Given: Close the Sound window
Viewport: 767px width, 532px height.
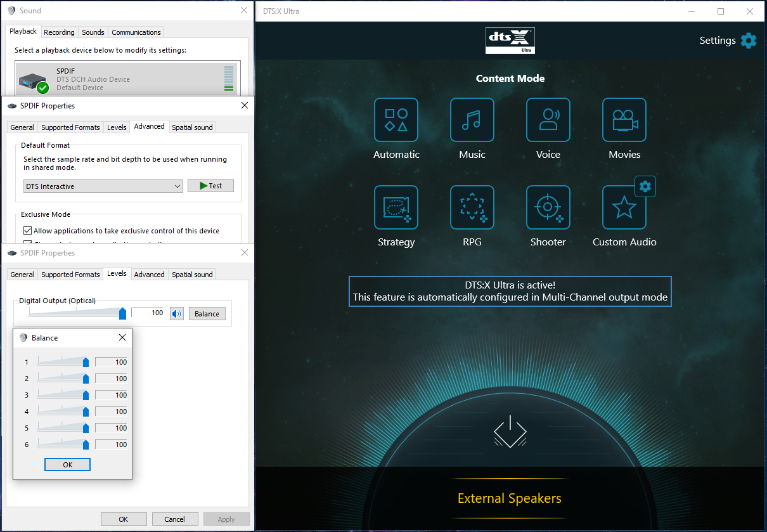Looking at the screenshot, I should pos(244,11).
